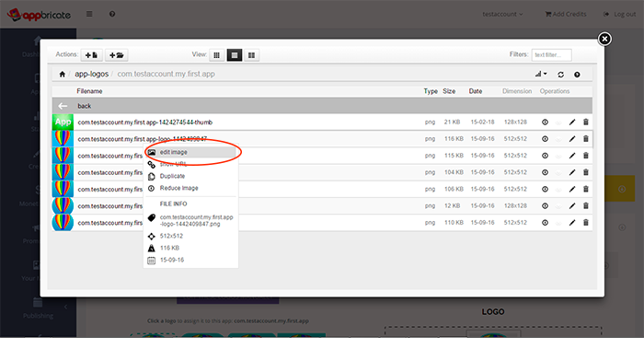644x338 pixels.
Task: Choose Reduce image from context menu
Action: click(x=178, y=188)
